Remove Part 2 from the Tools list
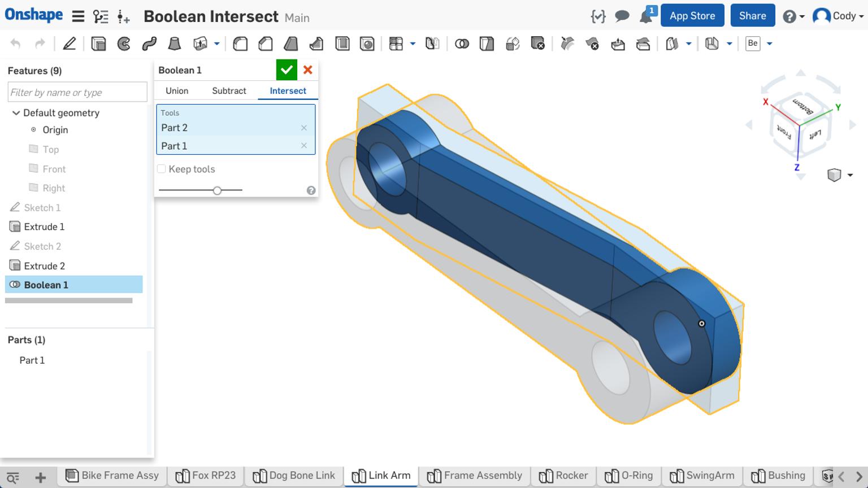Screen dimensions: 868x488 coord(304,128)
